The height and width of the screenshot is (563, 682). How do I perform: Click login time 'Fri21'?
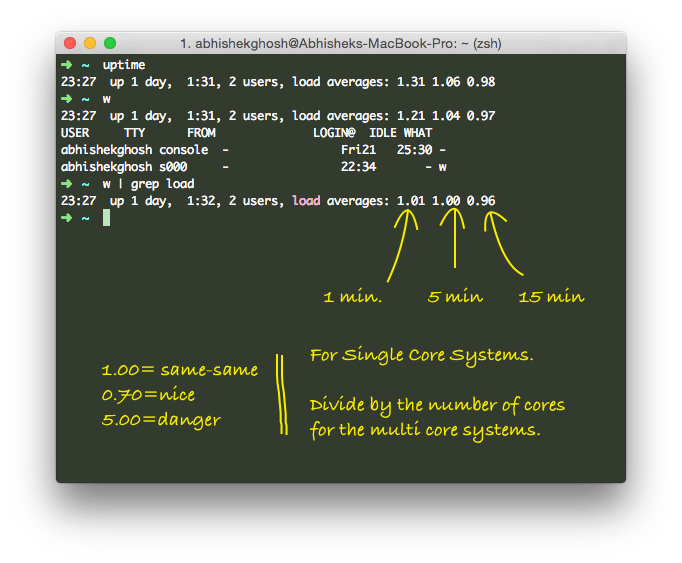coord(358,150)
